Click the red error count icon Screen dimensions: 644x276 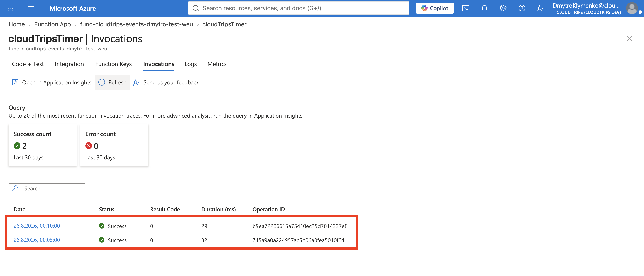pos(88,146)
